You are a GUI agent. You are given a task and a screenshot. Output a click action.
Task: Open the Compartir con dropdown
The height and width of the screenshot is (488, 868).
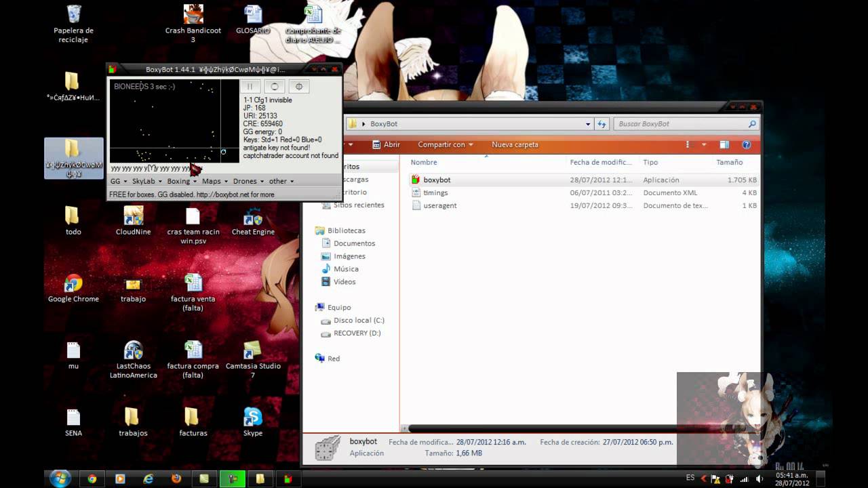[446, 144]
